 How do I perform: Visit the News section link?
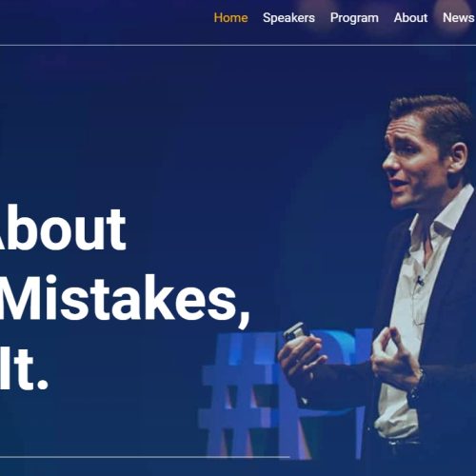[459, 18]
